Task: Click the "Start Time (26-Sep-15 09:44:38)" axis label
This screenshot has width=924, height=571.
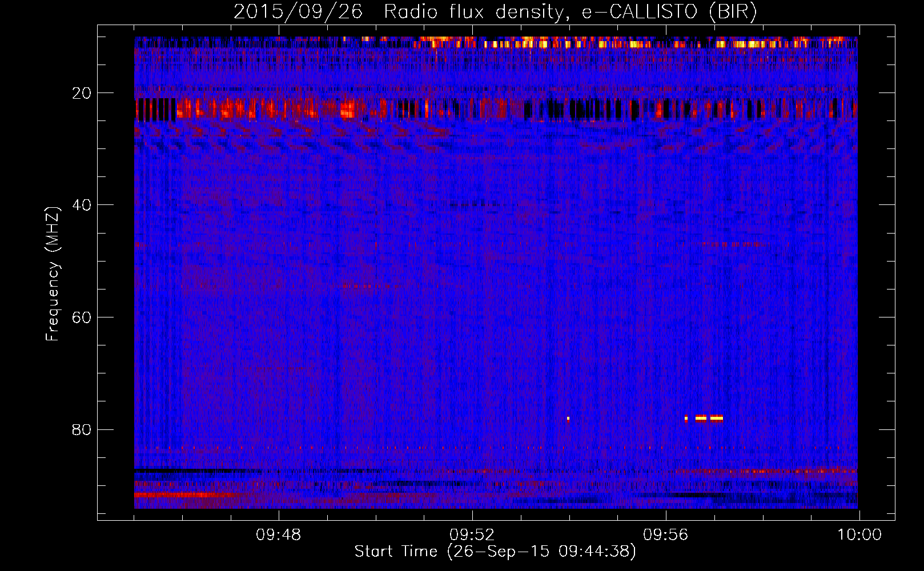Action: pos(495,552)
